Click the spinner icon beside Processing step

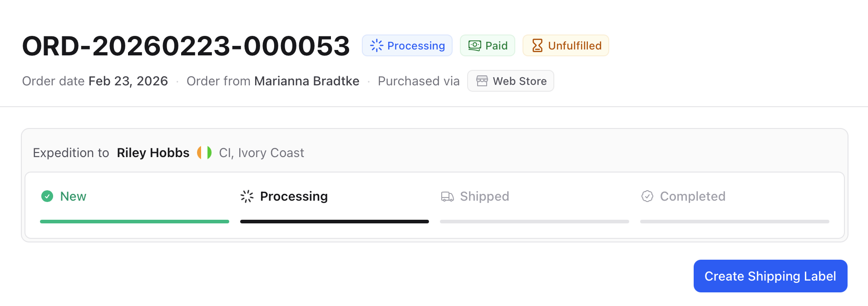click(x=247, y=196)
